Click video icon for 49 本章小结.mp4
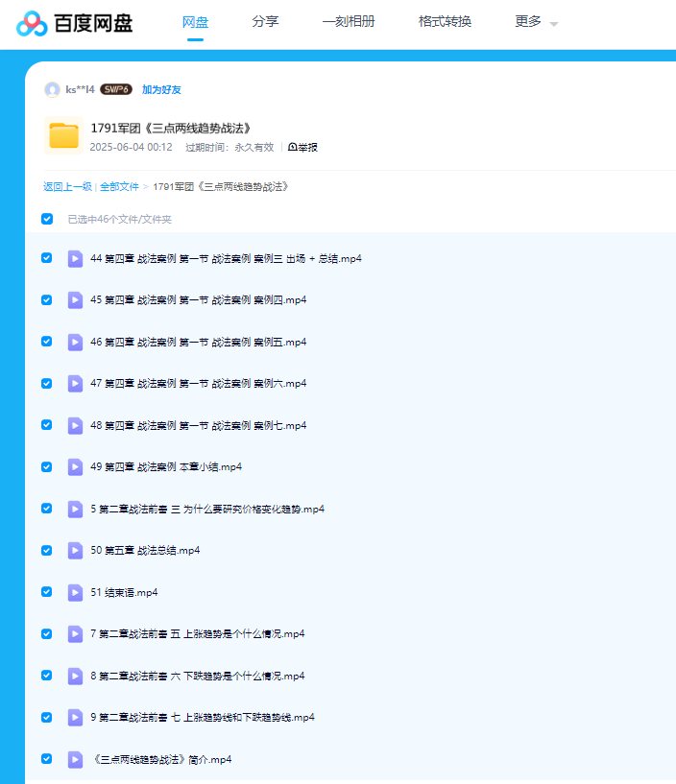Screen dimensions: 676x784 (75, 466)
